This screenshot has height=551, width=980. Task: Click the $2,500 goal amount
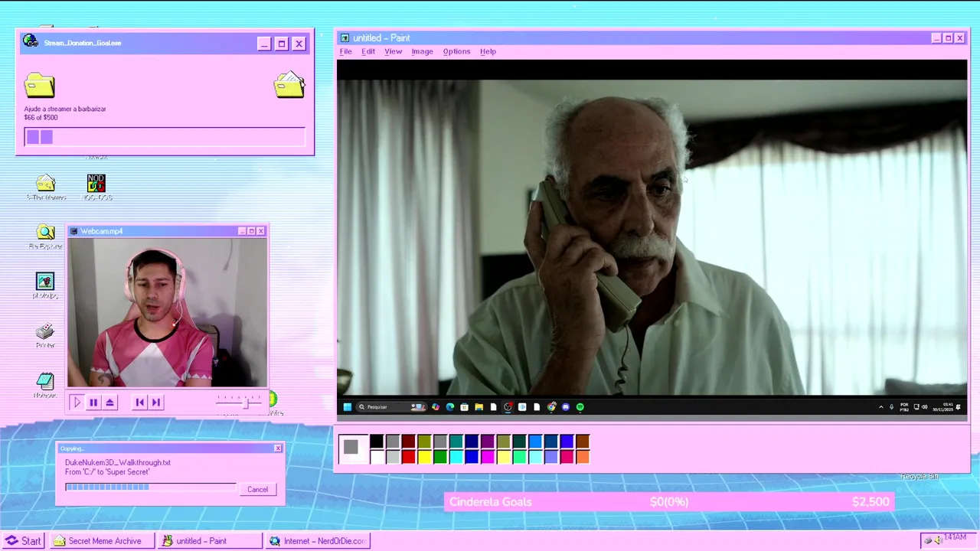click(x=871, y=502)
